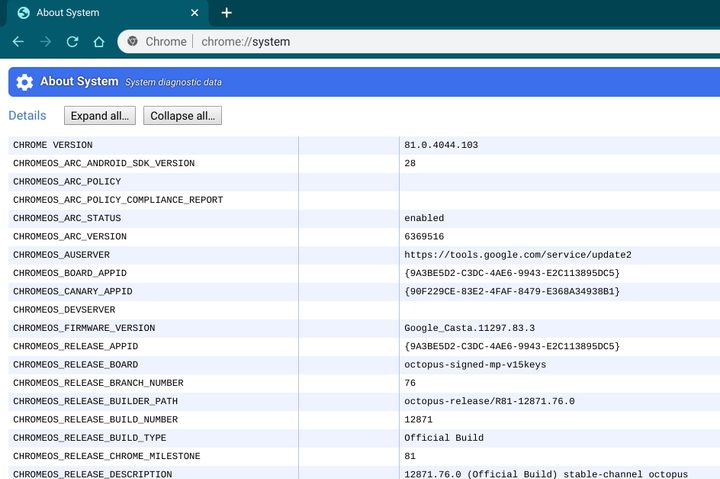Click the System diagnostic data subtitle
The width and height of the screenshot is (720, 479).
(173, 82)
